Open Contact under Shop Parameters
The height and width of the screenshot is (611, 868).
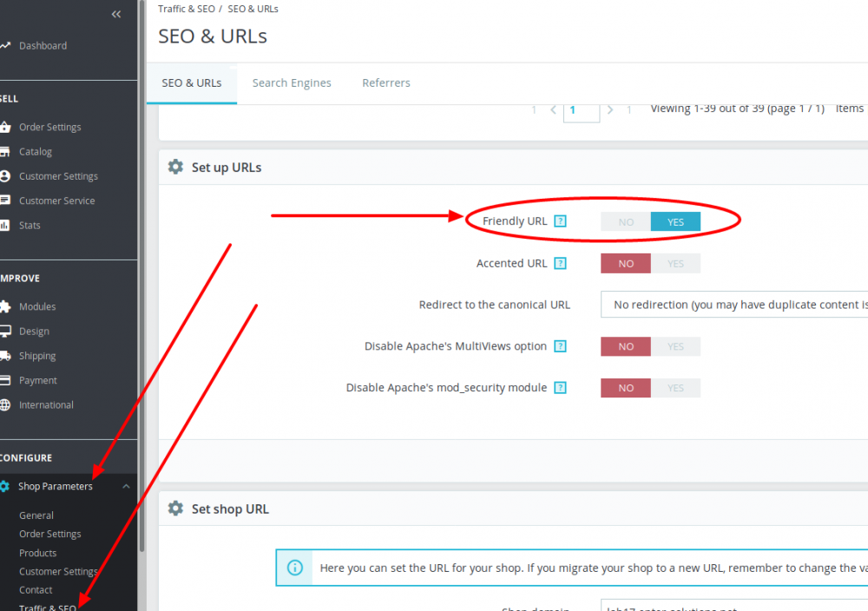pos(36,590)
